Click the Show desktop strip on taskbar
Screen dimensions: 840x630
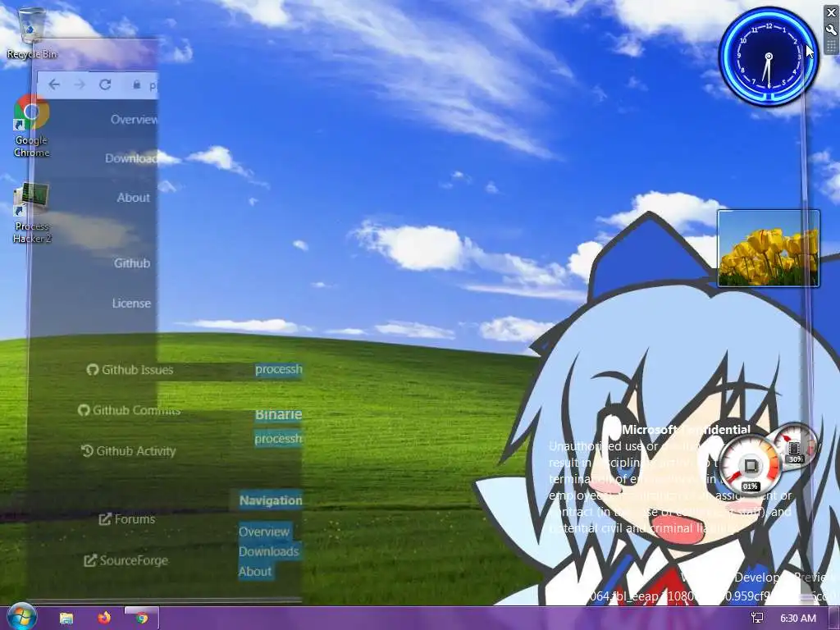[x=833, y=619]
